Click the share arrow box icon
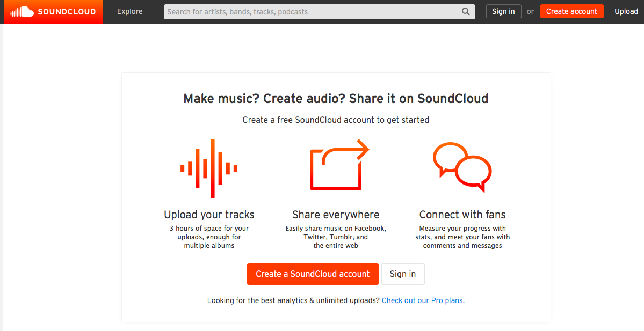This screenshot has height=331, width=644. click(x=339, y=165)
